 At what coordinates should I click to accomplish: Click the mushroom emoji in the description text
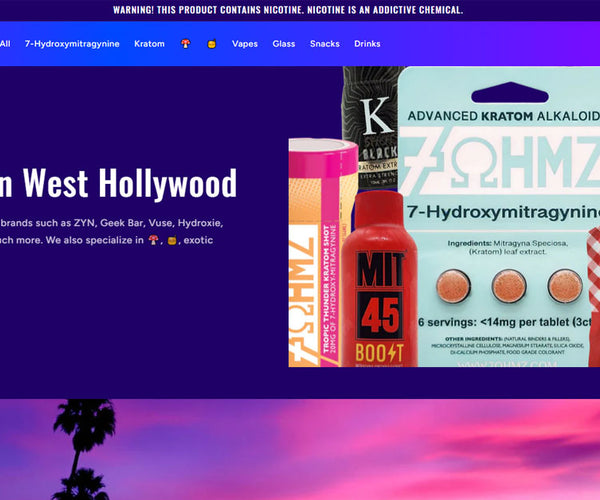(153, 240)
